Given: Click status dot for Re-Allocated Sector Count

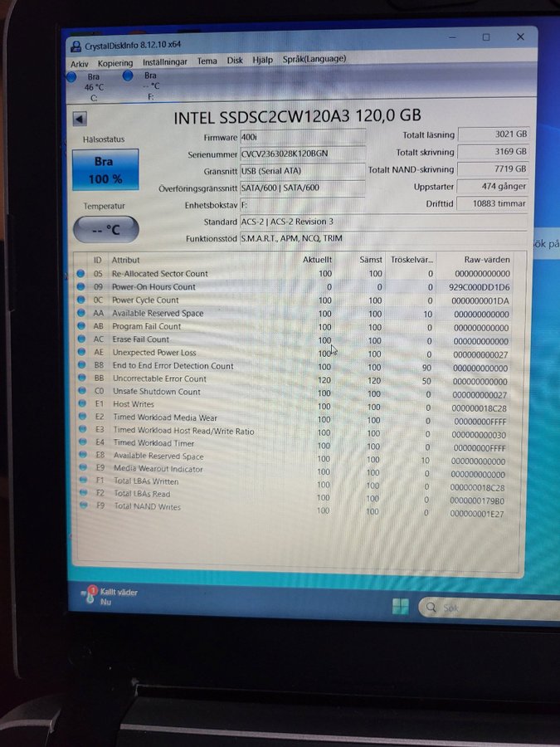Looking at the screenshot, I should 81,273.
